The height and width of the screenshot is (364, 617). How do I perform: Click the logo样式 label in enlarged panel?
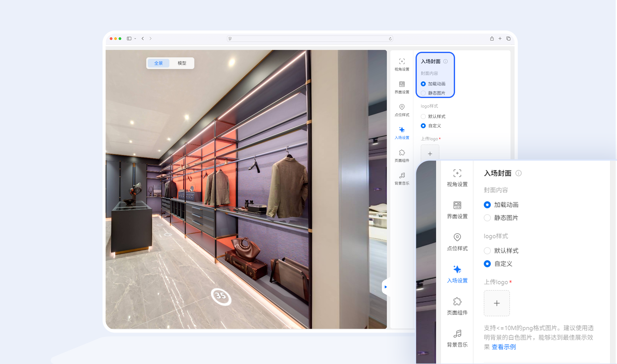point(496,236)
